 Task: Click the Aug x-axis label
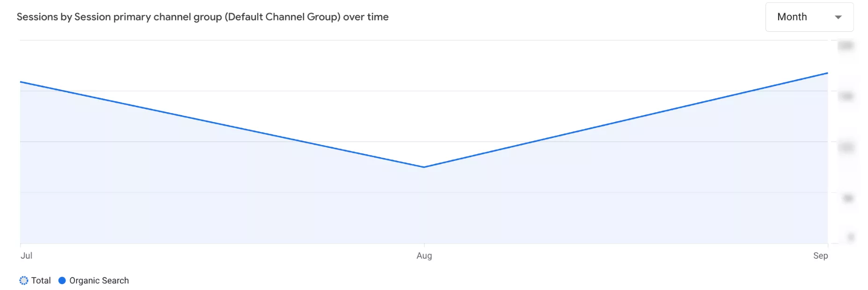(x=424, y=256)
